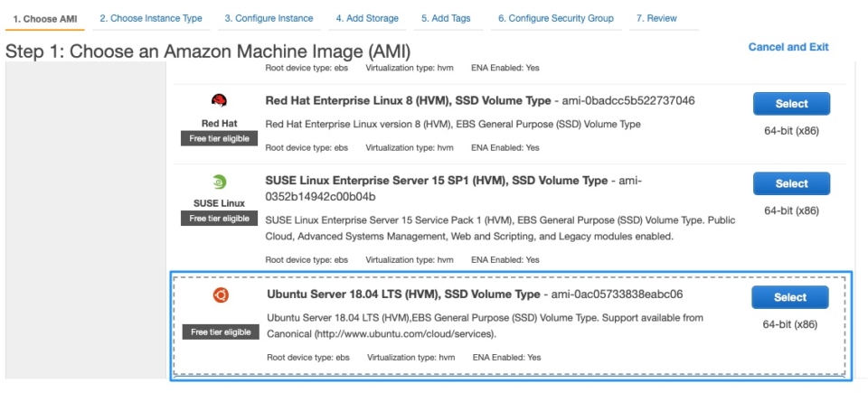Screen dimensions: 868x411
Task: Click the Cancel and Exit link
Action: click(788, 47)
